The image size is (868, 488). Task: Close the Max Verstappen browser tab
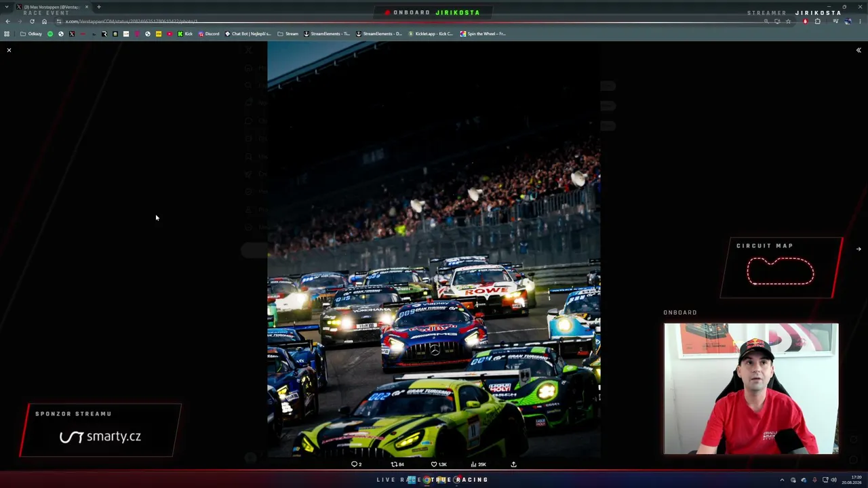click(x=87, y=7)
